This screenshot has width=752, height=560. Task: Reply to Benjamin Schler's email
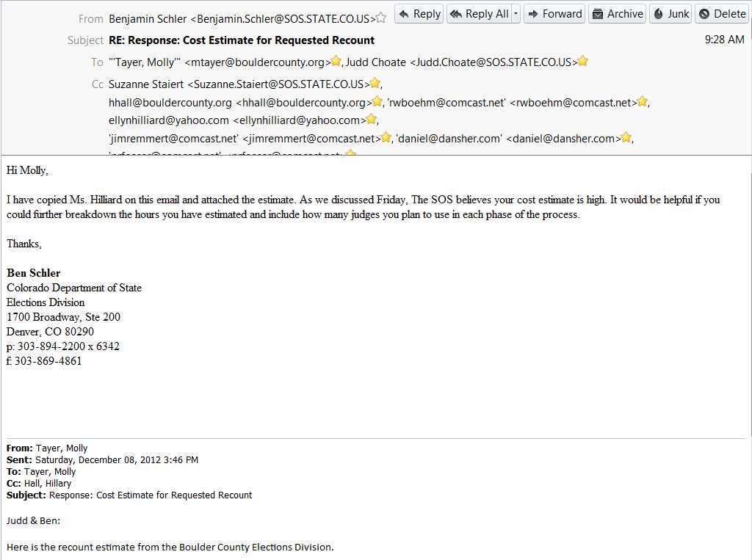(419, 14)
